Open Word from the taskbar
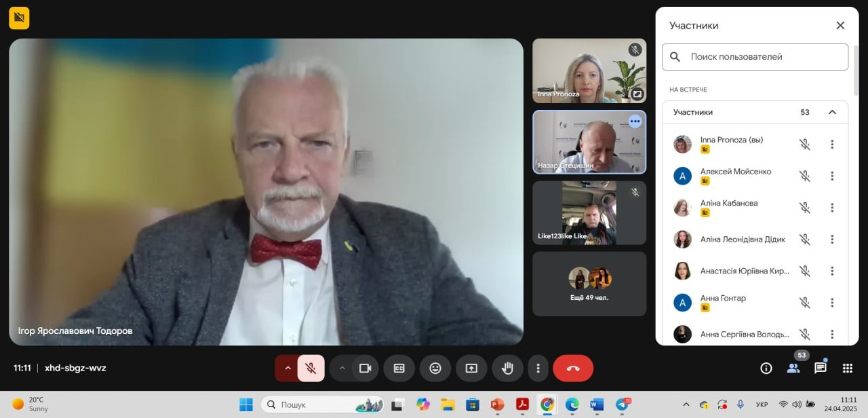This screenshot has width=868, height=418. coord(596,404)
